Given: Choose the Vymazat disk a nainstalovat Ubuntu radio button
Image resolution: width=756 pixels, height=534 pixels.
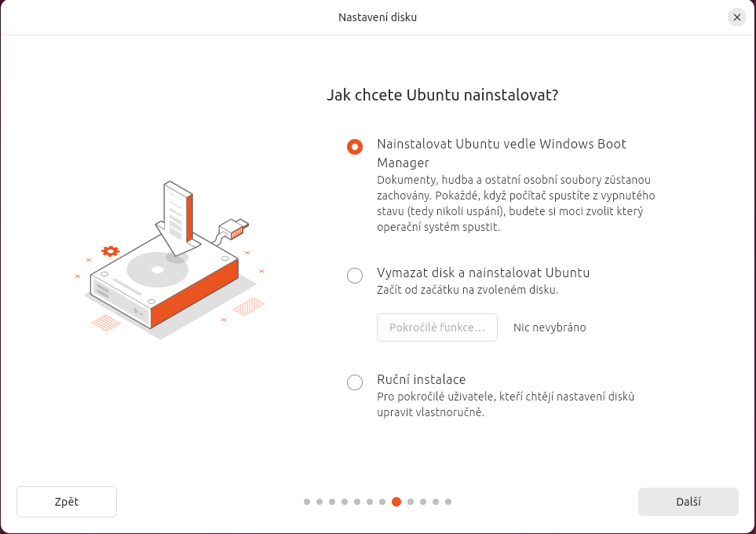Looking at the screenshot, I should [x=355, y=275].
